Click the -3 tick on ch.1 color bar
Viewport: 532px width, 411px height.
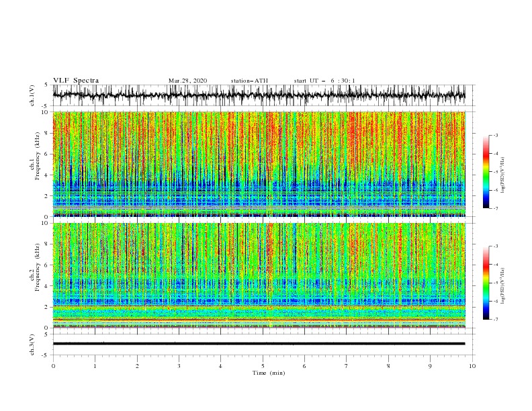point(495,135)
